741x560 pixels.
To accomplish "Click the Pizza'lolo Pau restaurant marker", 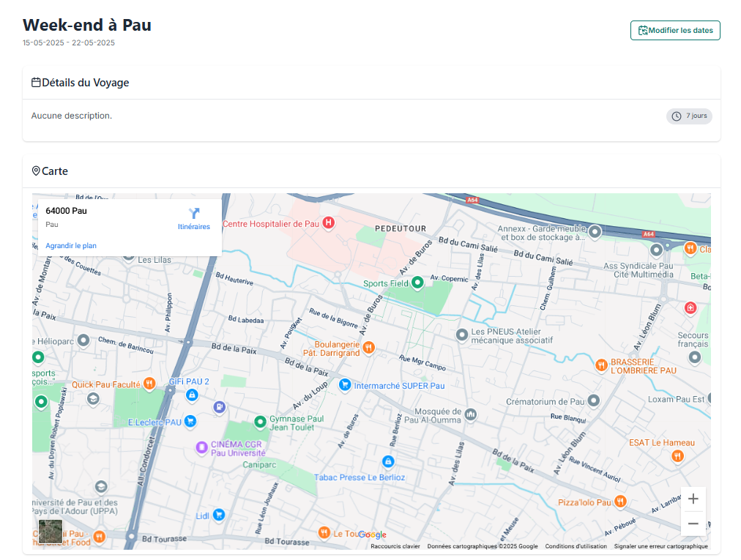I will coord(619,501).
